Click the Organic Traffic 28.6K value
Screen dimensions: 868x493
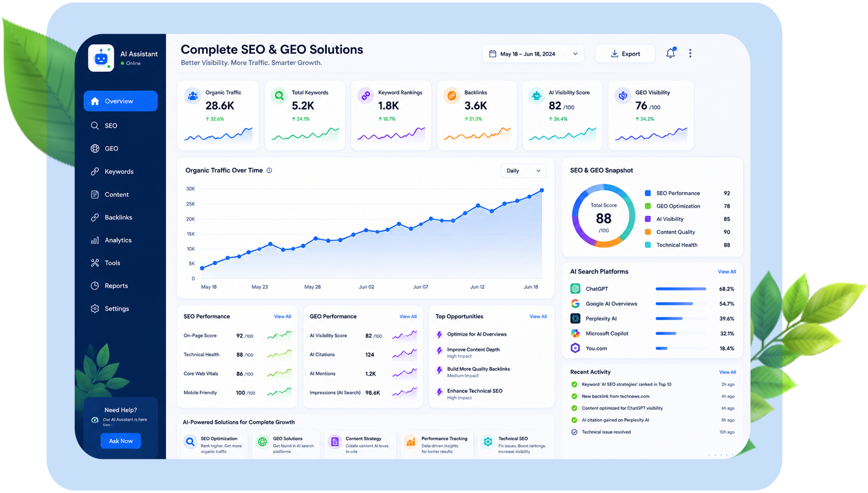click(220, 106)
